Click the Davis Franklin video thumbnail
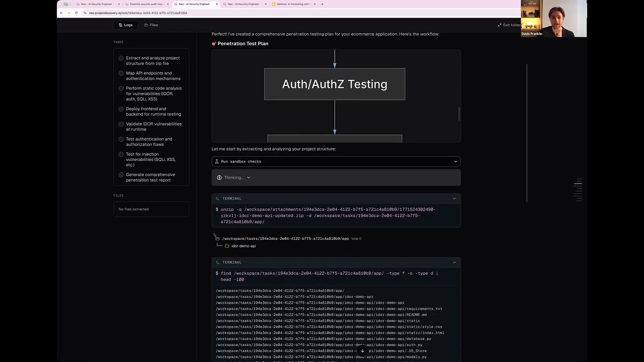Image resolution: width=644 pixels, height=362 pixels. coord(553,19)
